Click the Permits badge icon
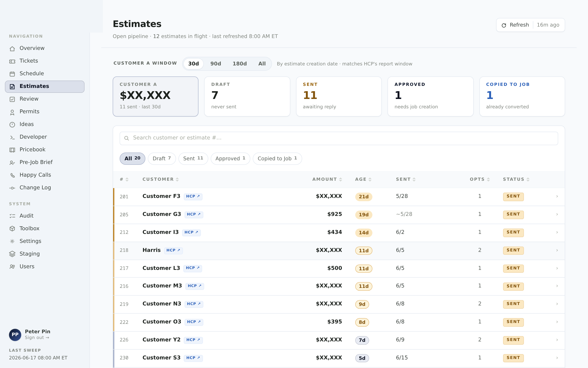Screen dimensions: 588x368 tap(12, 112)
